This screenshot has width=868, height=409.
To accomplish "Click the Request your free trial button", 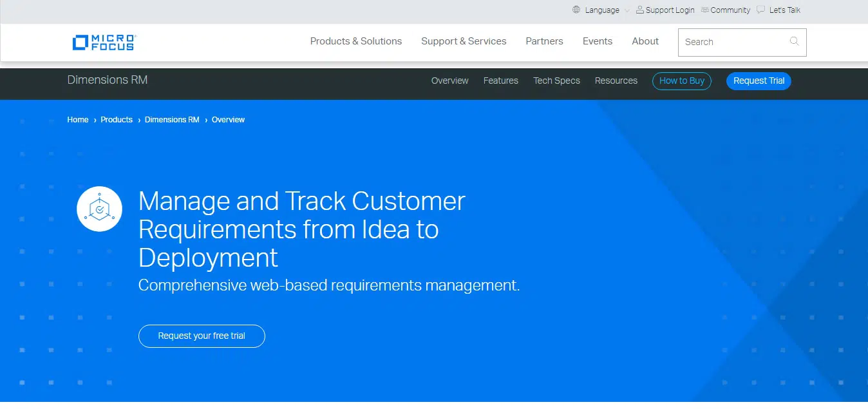I will pos(202,336).
